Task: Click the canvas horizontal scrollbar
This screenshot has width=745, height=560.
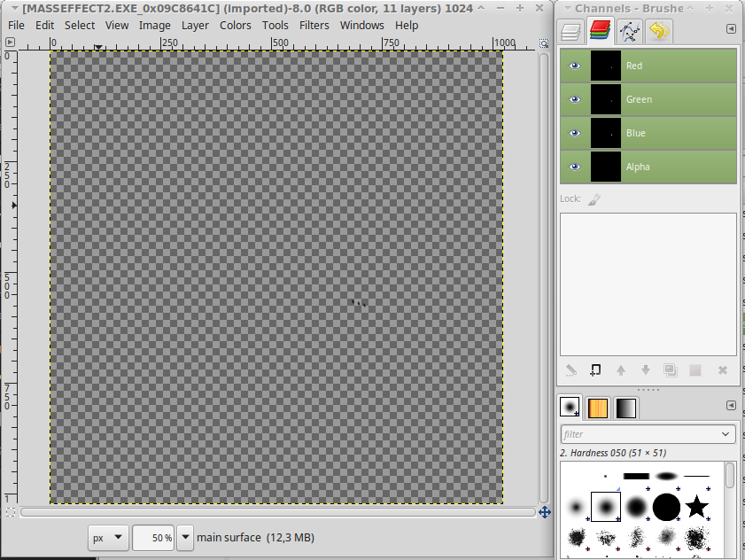Action: (x=278, y=512)
